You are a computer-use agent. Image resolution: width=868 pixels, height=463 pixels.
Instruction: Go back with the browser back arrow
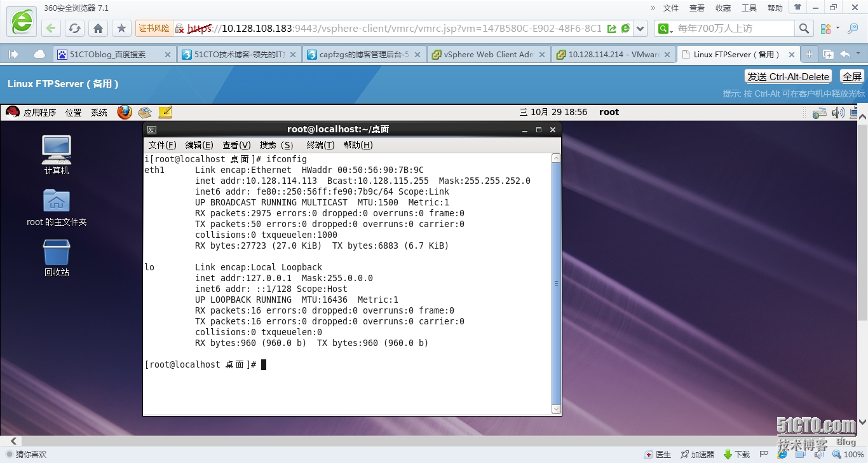click(x=51, y=28)
